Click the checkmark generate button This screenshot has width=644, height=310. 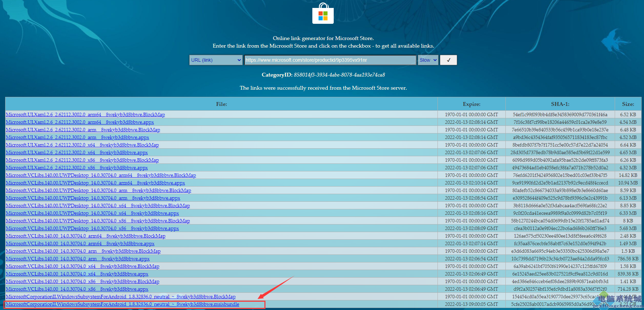[449, 60]
